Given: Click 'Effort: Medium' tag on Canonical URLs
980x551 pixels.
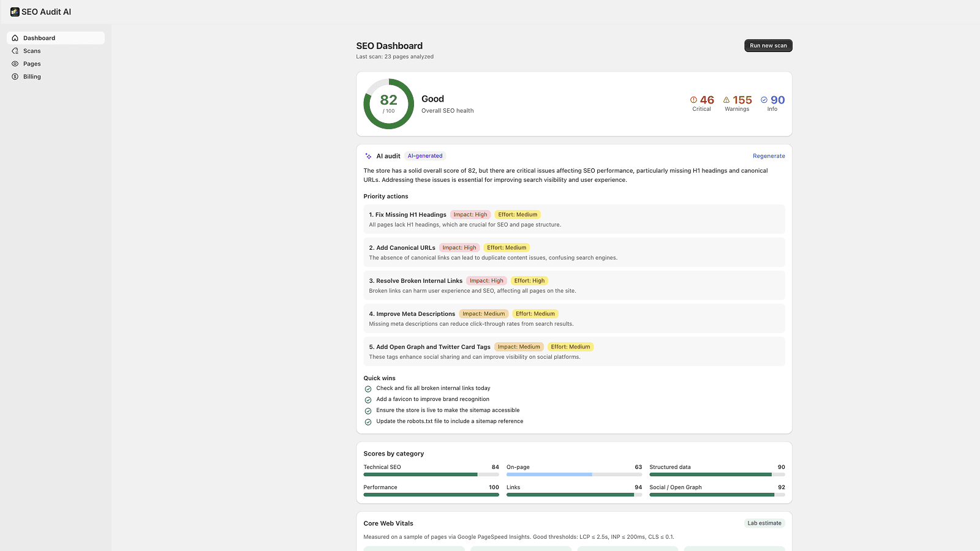Looking at the screenshot, I should 507,248.
